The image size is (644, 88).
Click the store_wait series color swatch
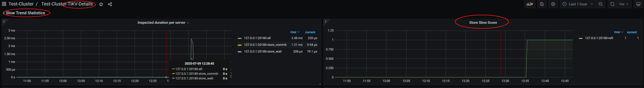tap(240, 52)
